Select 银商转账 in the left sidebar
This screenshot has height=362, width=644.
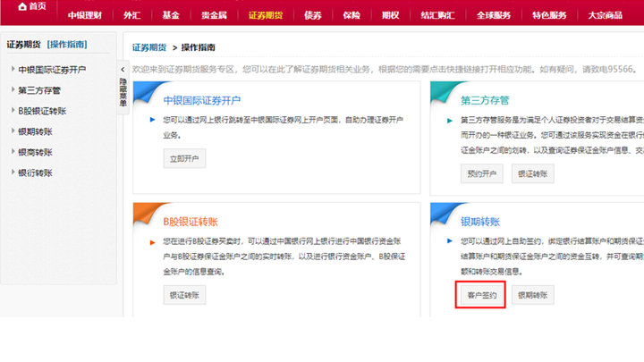click(35, 152)
